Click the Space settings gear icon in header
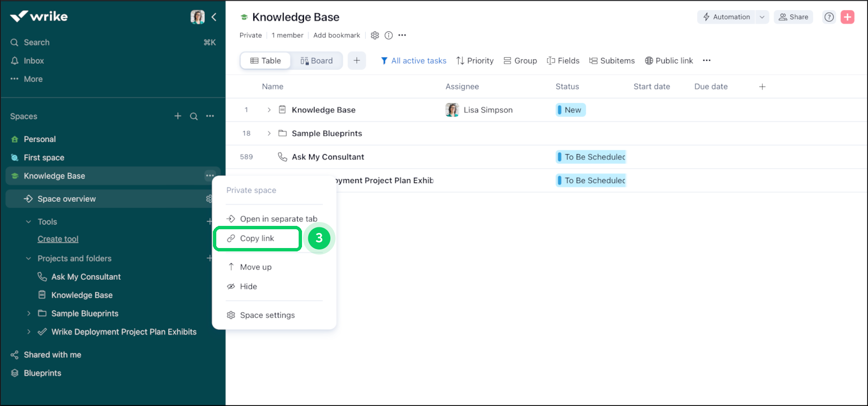This screenshot has height=406, width=868. pos(375,35)
